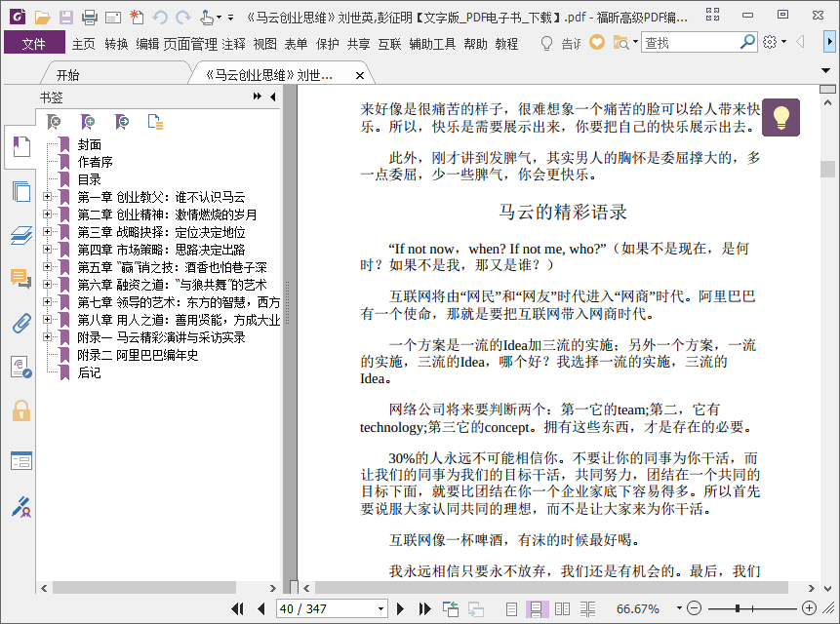Select continuous page view mode
The image size is (840, 624).
tap(537, 608)
